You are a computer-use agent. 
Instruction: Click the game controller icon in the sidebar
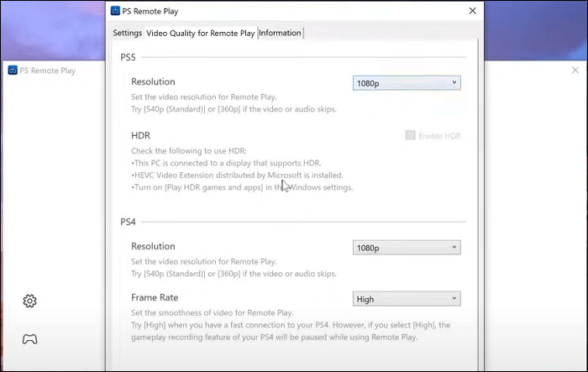[x=29, y=339]
